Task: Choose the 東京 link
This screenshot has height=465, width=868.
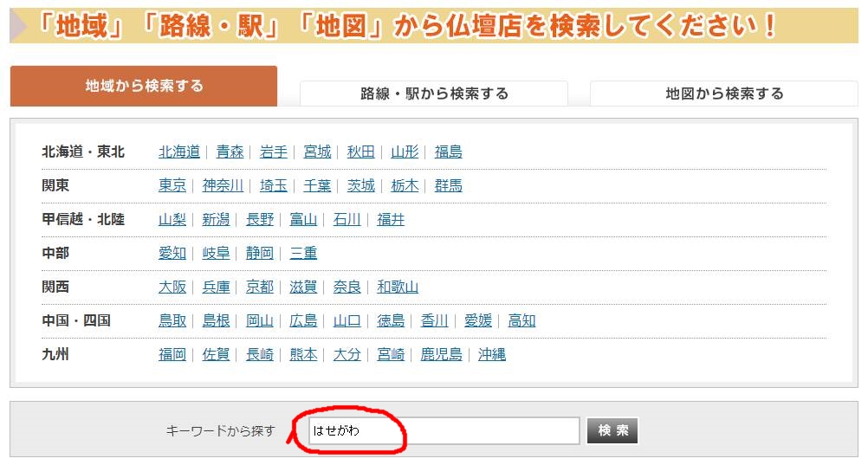Action: (172, 185)
